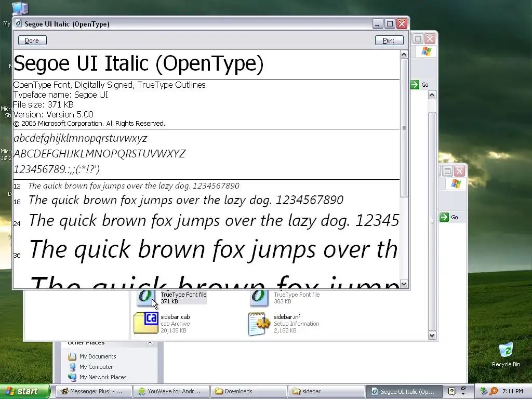Screen dimensions: 532x399
Task: Click the 'Version: Version 5.00' text
Action: coord(54,114)
